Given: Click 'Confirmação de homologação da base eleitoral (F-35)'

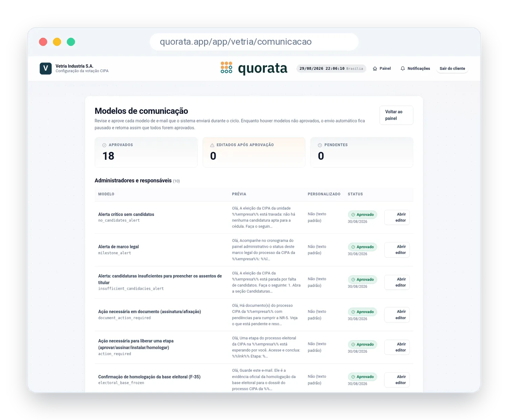Looking at the screenshot, I should click(x=149, y=377).
